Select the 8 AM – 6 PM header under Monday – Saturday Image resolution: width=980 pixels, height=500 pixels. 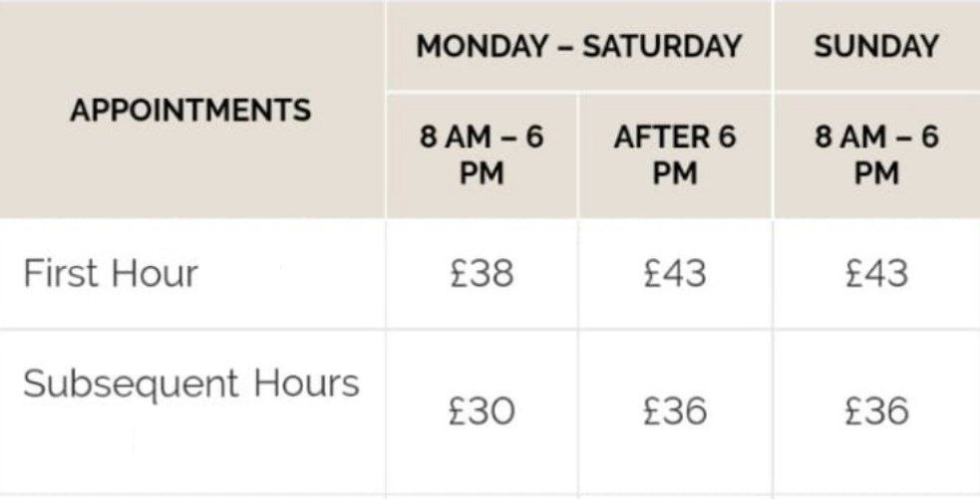click(x=482, y=155)
